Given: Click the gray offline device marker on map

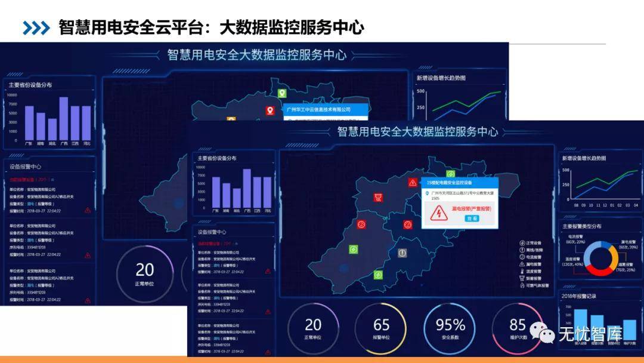Looking at the screenshot, I should [x=402, y=253].
